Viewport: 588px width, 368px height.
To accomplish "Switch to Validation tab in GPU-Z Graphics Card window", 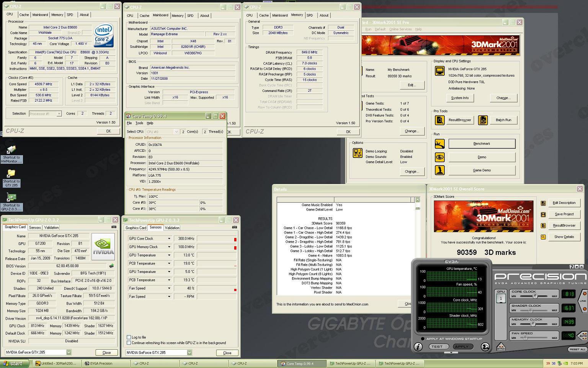I will point(51,227).
